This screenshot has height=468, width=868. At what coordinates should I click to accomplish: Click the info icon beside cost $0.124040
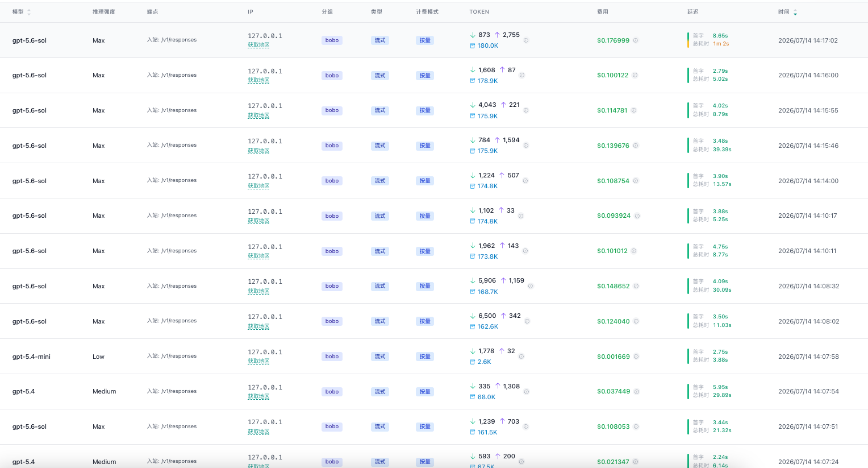[x=636, y=321]
